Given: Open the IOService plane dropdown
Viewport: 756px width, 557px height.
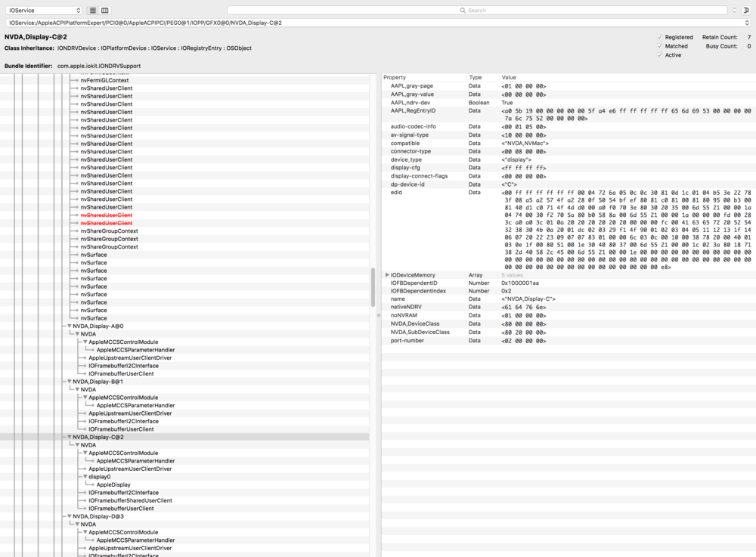Looking at the screenshot, I should coord(44,10).
